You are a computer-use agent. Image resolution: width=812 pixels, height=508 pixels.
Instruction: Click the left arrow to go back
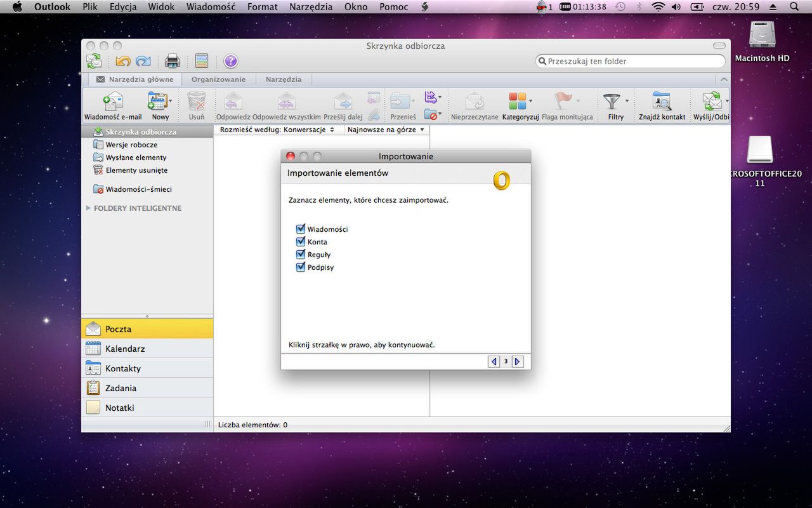(494, 361)
